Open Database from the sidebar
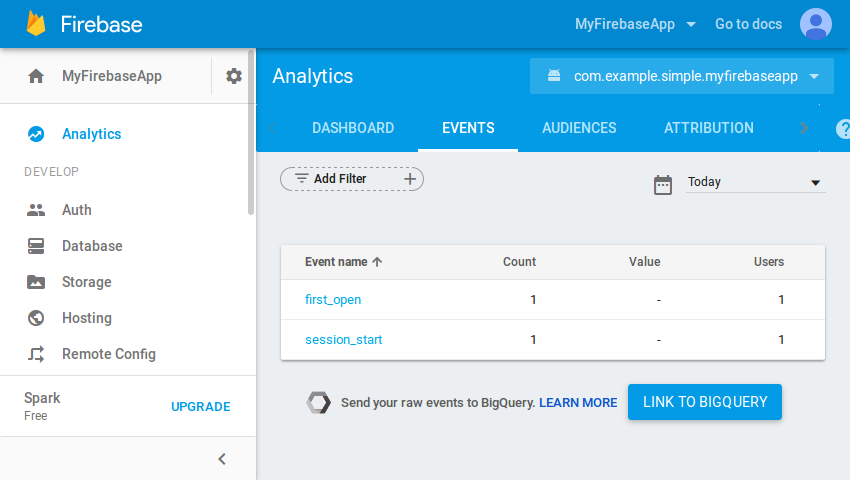850x480 pixels. tap(92, 246)
